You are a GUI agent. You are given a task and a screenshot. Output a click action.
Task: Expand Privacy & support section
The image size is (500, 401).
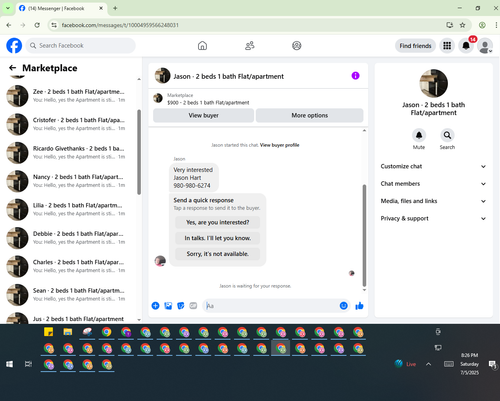pos(433,218)
